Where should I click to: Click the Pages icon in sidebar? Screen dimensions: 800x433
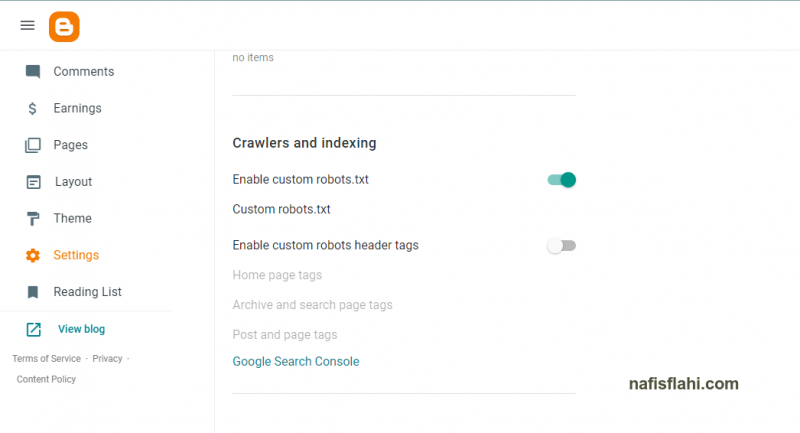click(x=33, y=145)
